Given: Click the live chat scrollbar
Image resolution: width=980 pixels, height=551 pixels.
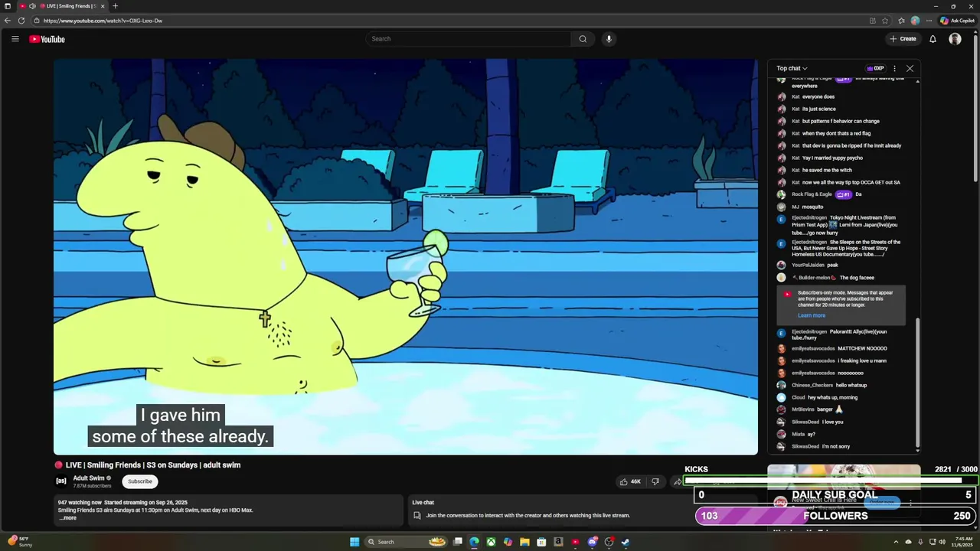Looking at the screenshot, I should (x=917, y=383).
